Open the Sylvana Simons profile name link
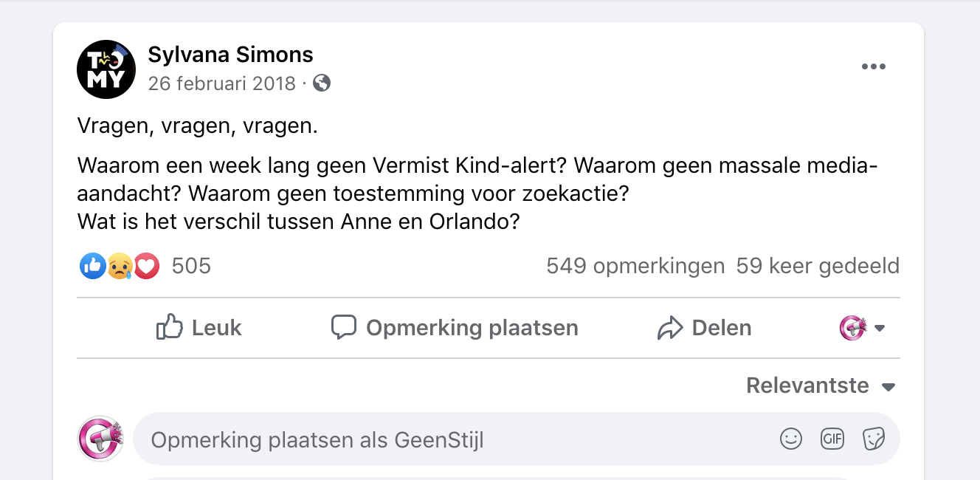Screen dimensions: 980x480 [x=230, y=54]
